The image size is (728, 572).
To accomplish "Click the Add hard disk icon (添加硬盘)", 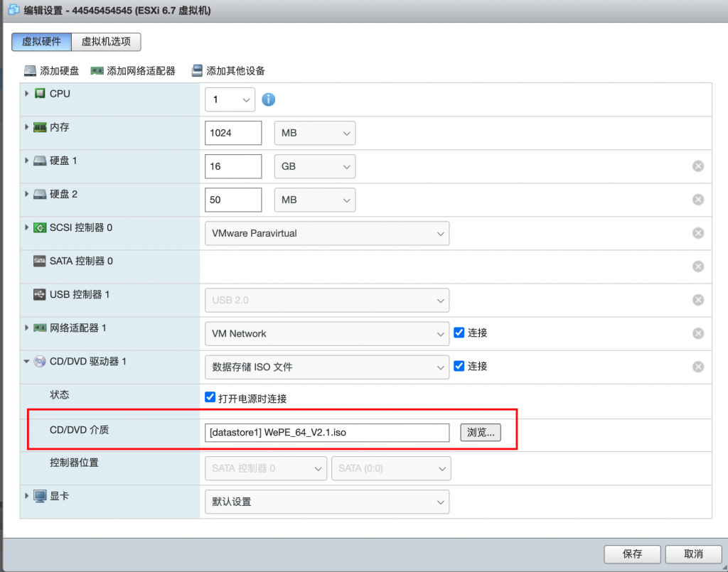I will (30, 70).
